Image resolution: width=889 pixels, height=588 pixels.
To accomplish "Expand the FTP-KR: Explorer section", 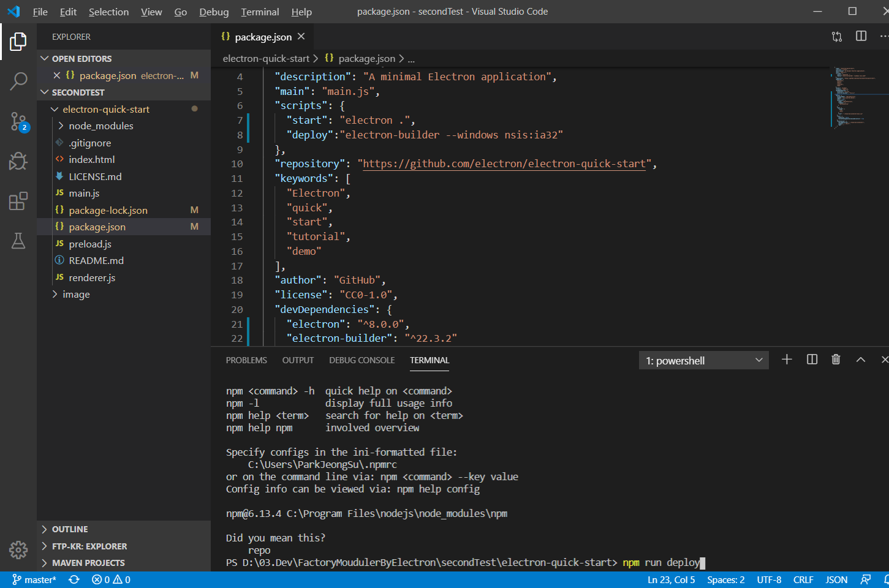I will click(123, 546).
